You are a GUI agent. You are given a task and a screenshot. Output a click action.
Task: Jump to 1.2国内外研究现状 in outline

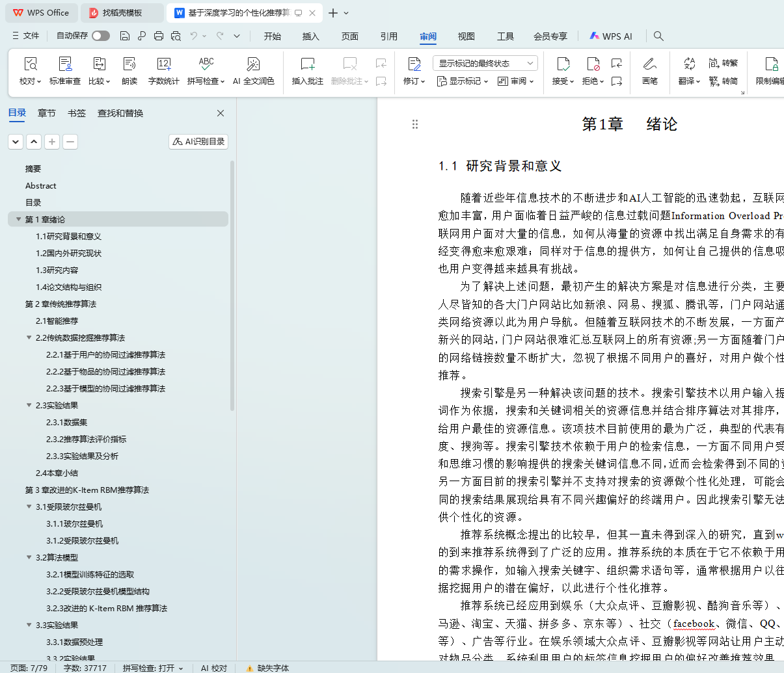point(69,254)
